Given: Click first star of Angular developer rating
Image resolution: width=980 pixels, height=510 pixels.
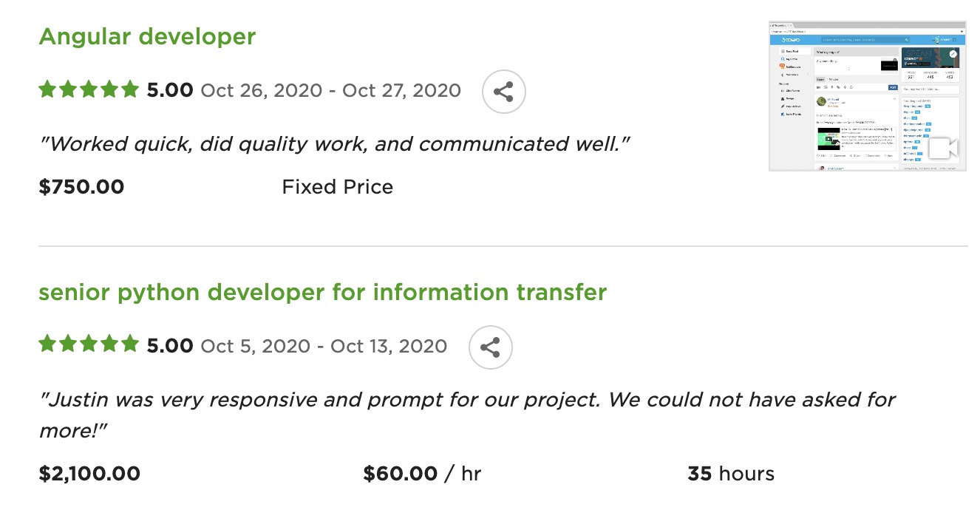Looking at the screenshot, I should click(47, 90).
